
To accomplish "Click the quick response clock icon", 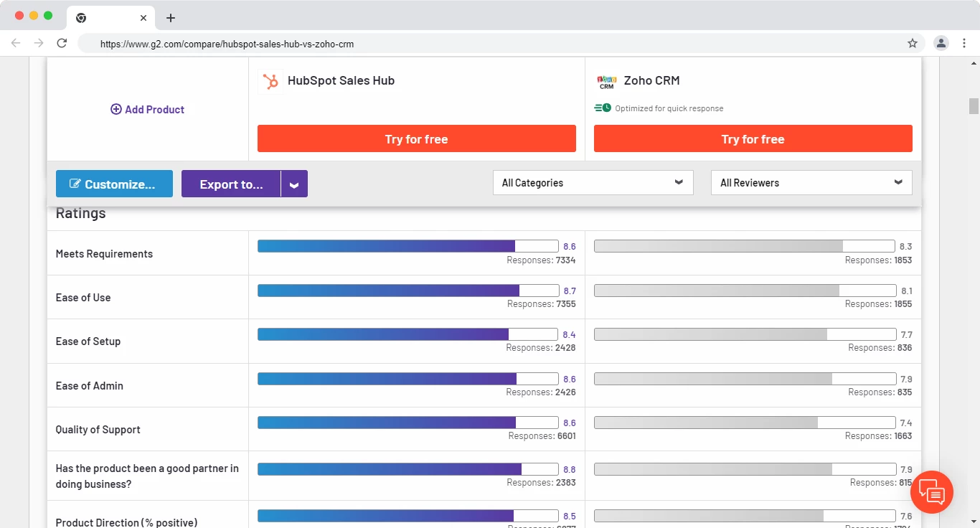I will coord(603,108).
